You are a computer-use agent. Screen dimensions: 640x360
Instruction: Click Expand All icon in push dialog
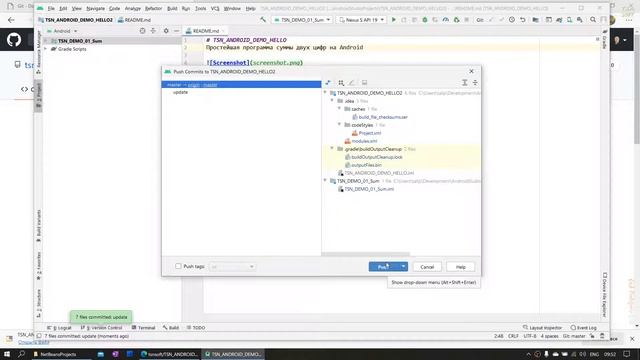(x=464, y=82)
